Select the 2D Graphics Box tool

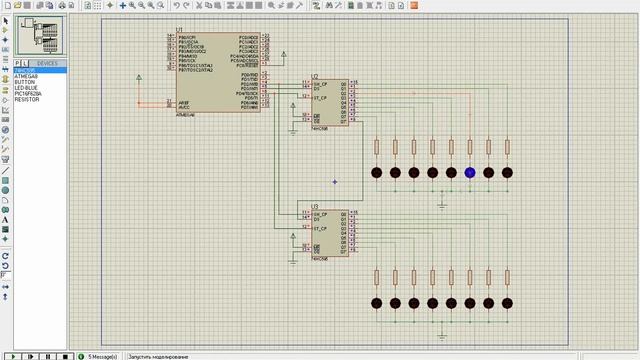[5, 180]
